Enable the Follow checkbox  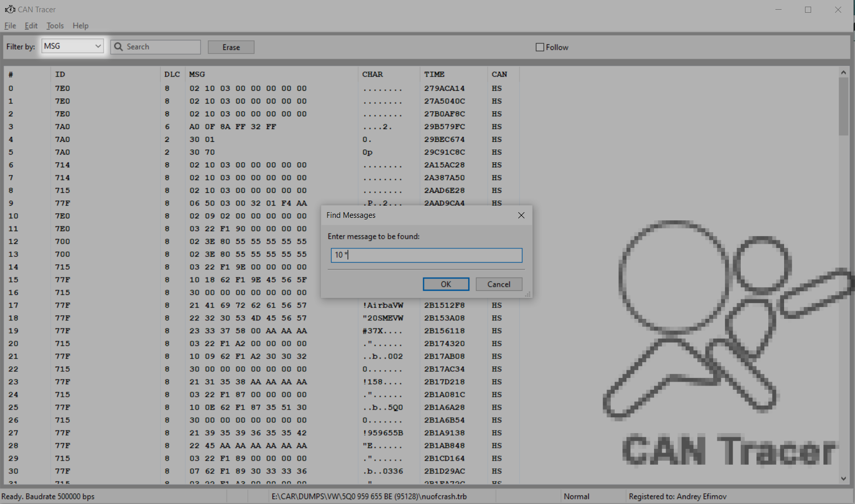pyautogui.click(x=540, y=47)
